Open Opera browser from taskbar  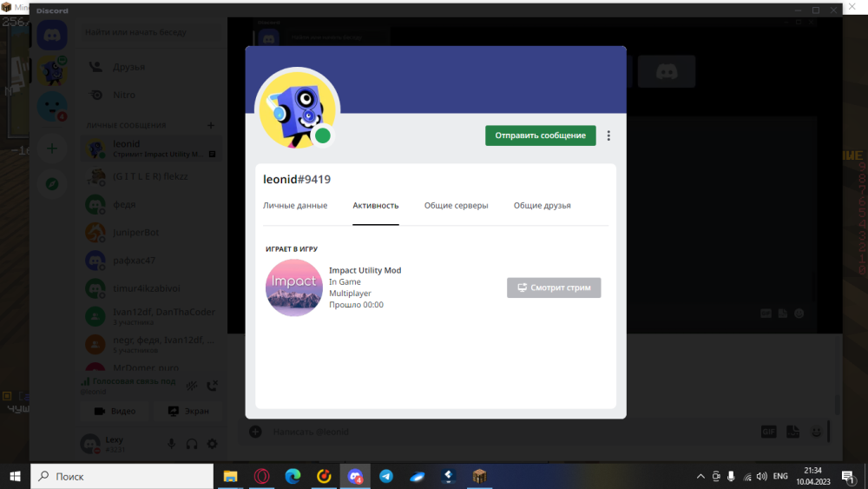click(261, 476)
